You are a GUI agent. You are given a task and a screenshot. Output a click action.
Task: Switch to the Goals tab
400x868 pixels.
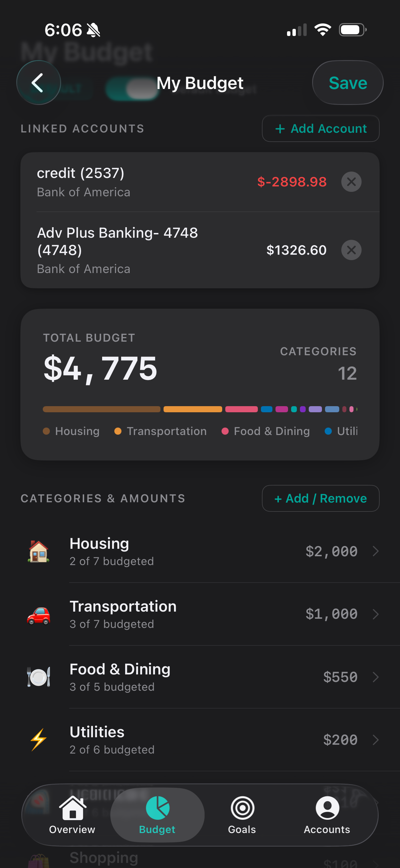tap(242, 815)
